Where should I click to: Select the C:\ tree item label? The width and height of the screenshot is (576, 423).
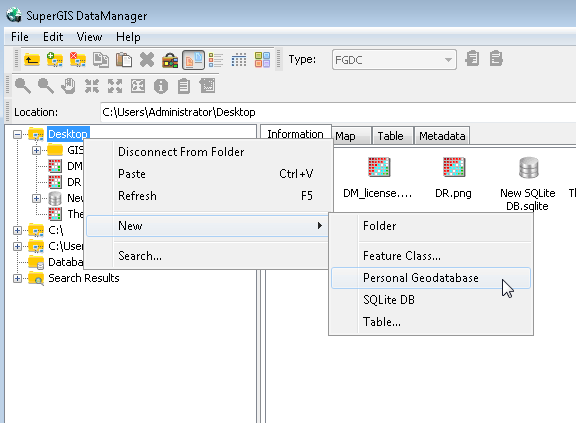pyautogui.click(x=55, y=230)
